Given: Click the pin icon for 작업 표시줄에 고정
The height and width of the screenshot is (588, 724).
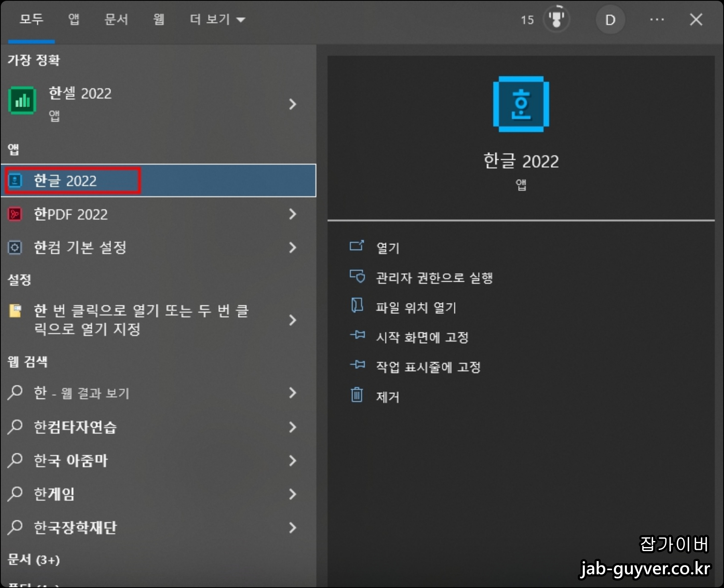Looking at the screenshot, I should pos(357,364).
